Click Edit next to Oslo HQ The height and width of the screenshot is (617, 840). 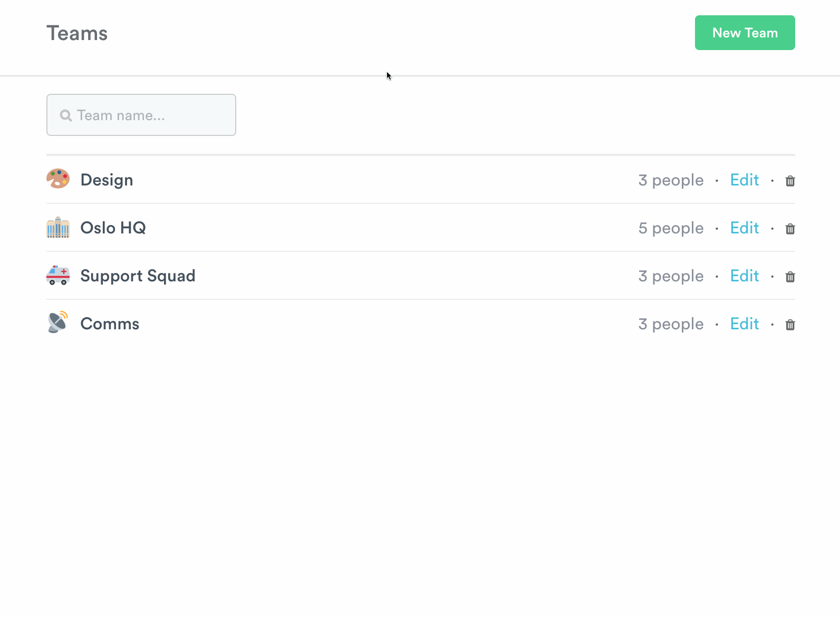pyautogui.click(x=744, y=228)
